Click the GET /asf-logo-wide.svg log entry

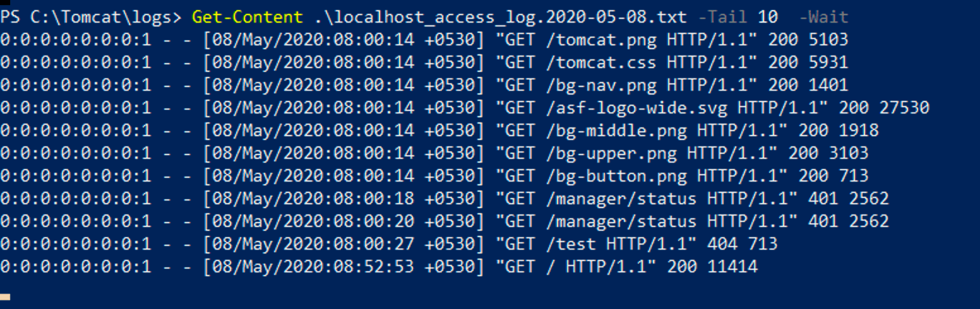[x=465, y=108]
